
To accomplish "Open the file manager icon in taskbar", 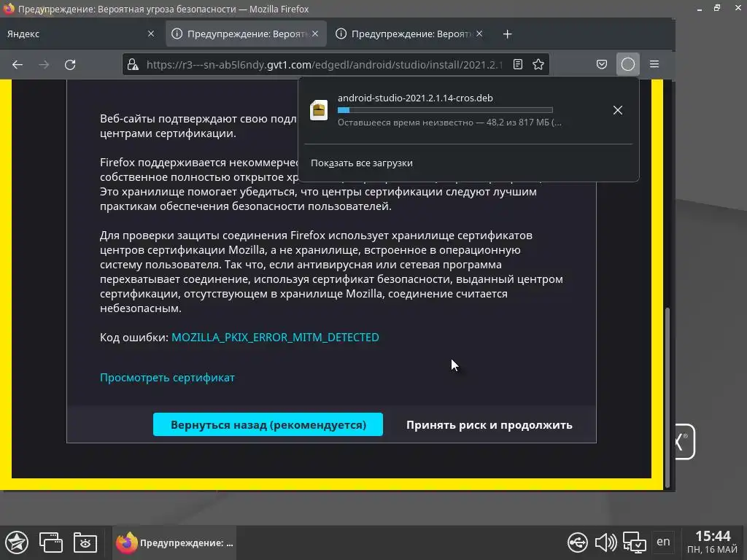I will click(x=85, y=542).
